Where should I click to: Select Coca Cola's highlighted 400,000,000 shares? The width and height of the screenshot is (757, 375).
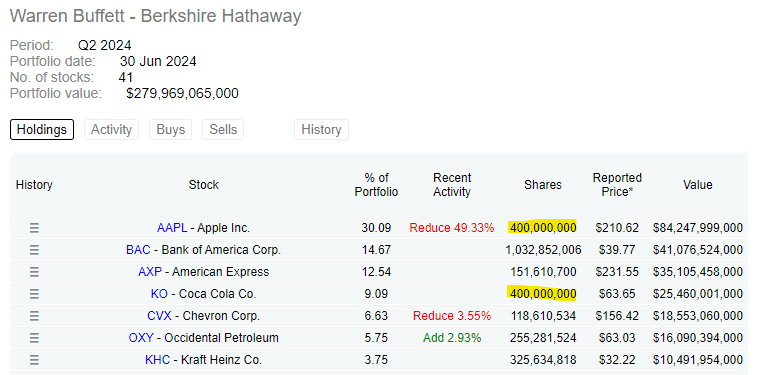click(x=543, y=294)
